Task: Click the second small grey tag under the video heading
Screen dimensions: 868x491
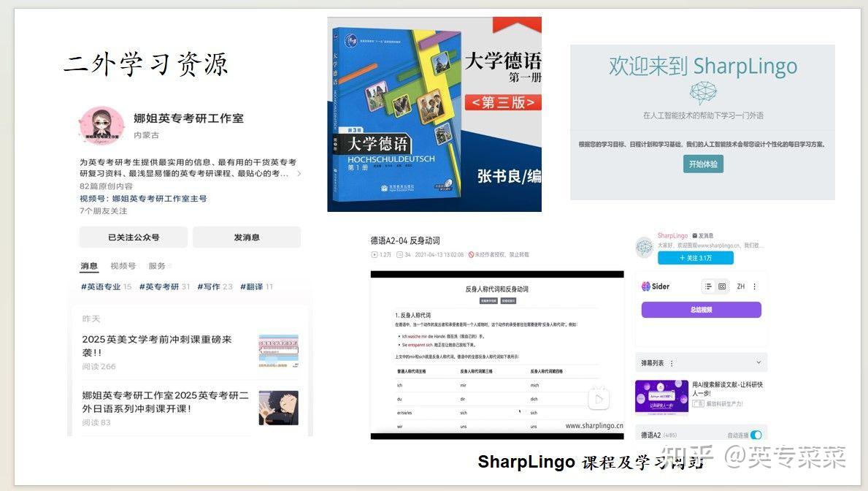Action: tap(508, 301)
